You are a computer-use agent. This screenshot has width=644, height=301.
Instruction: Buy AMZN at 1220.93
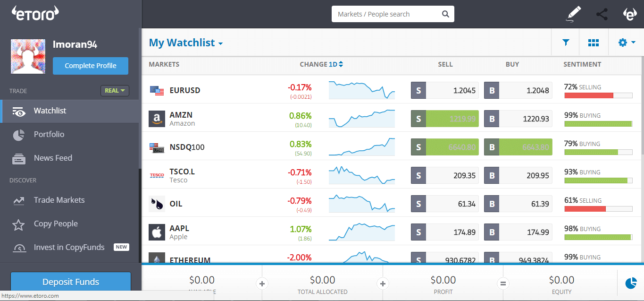tap(518, 119)
